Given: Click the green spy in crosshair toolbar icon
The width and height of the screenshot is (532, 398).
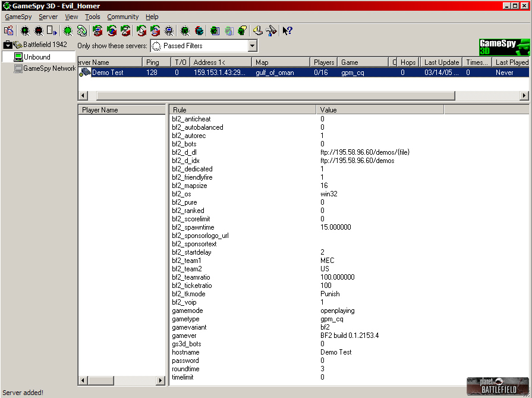Looking at the screenshot, I should pos(185,31).
